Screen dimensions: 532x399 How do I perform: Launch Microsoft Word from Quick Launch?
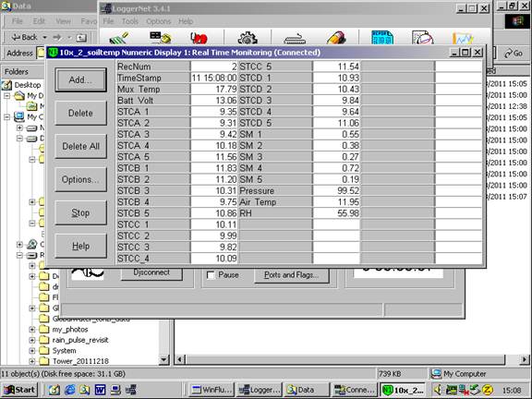pyautogui.click(x=100, y=390)
